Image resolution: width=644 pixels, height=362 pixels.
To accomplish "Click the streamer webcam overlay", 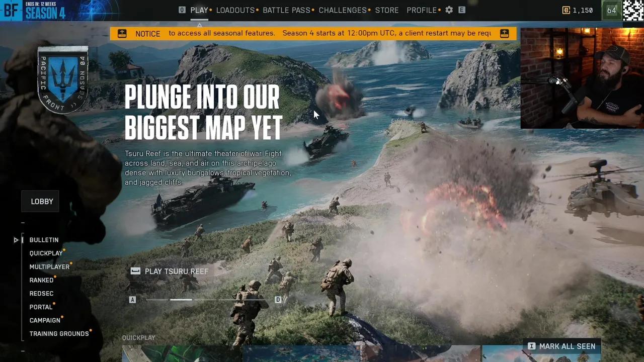I will click(x=582, y=78).
